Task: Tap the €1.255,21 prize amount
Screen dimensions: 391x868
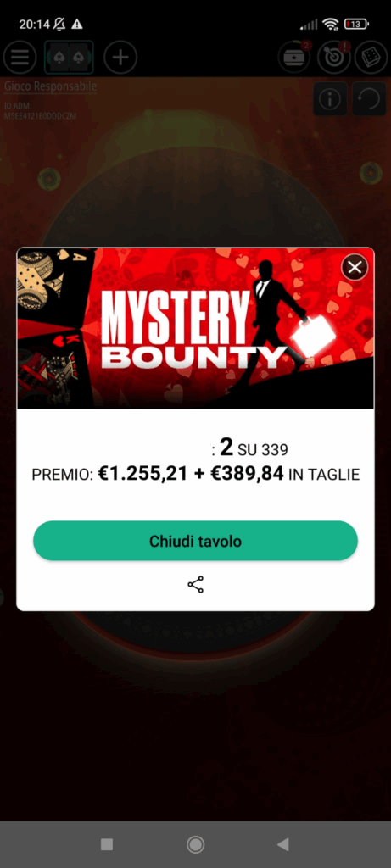Action: click(x=142, y=473)
